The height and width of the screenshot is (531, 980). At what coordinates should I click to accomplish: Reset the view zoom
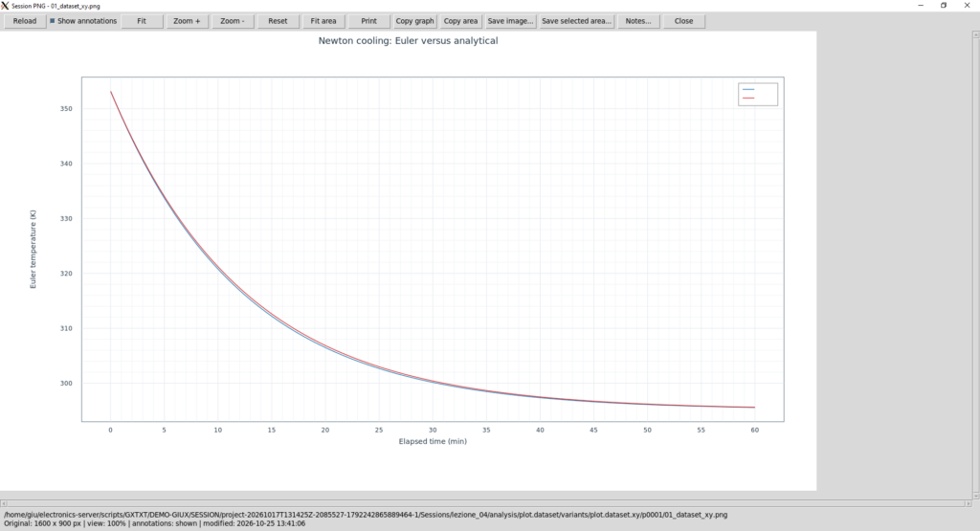[278, 21]
